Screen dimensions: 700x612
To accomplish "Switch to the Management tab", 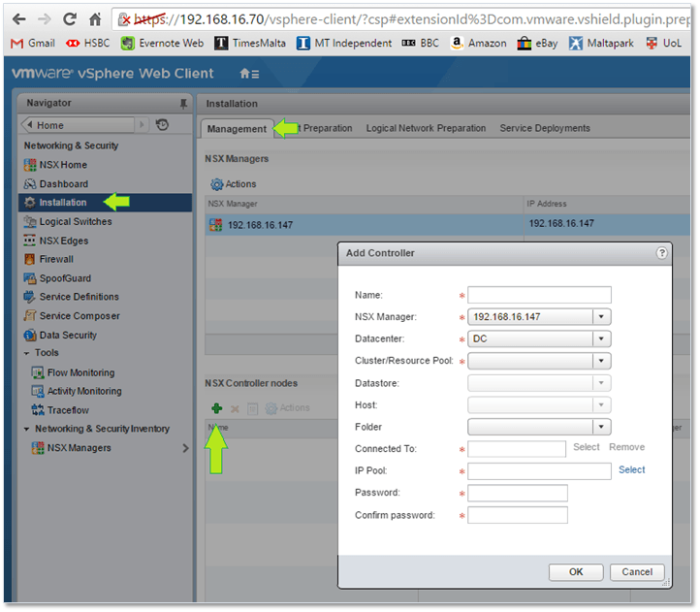I will [x=237, y=129].
